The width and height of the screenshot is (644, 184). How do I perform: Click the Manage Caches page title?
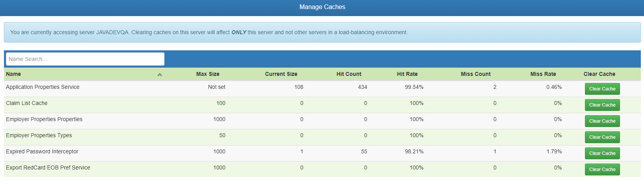coord(322,7)
